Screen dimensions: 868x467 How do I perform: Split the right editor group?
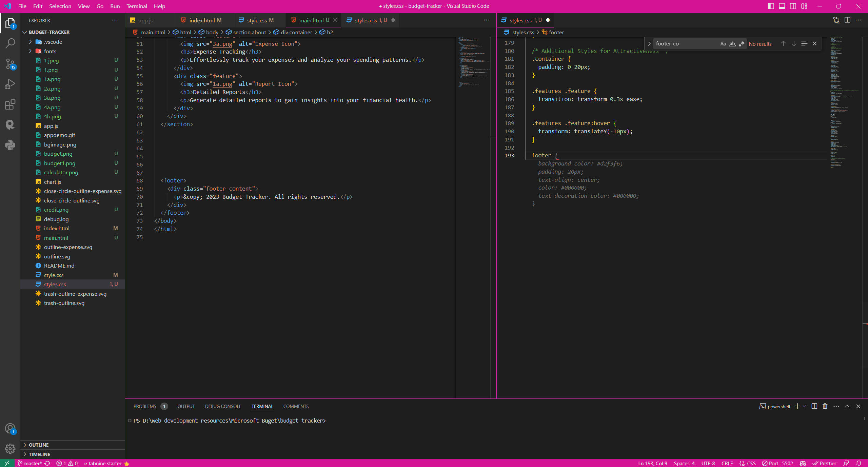847,20
